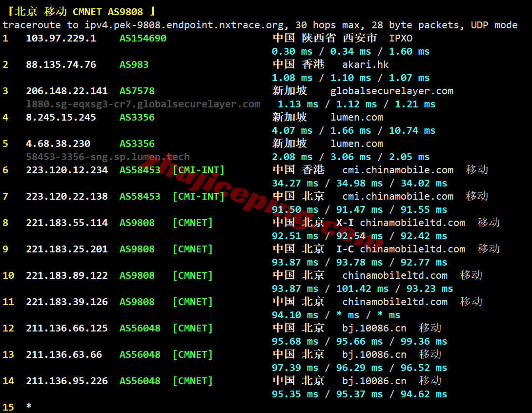The image size is (532, 413).
Task: Click hostname 58453-3356-sng.sp.lumen.tech
Action: (108, 157)
